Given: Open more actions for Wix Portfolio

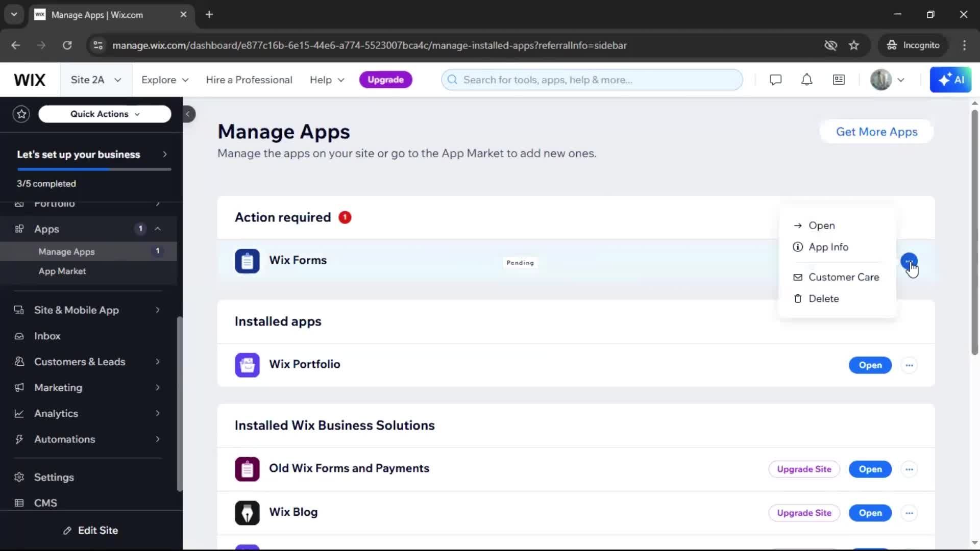Looking at the screenshot, I should (909, 365).
